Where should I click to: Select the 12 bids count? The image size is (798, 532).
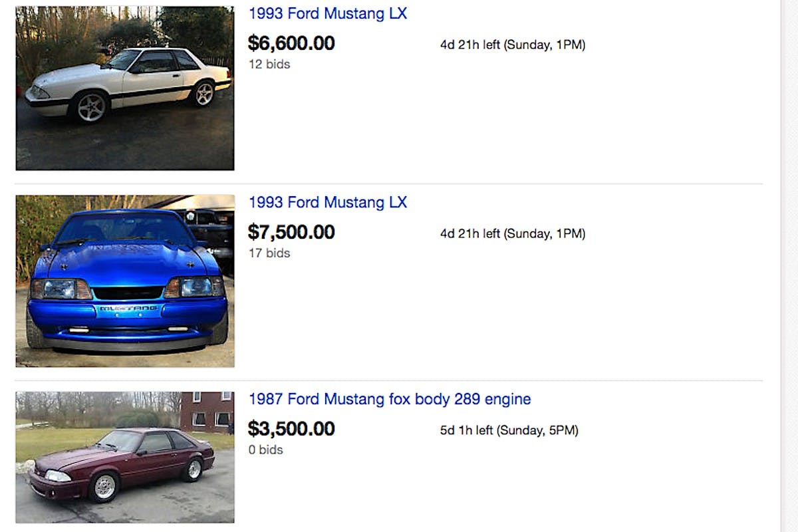coord(269,65)
